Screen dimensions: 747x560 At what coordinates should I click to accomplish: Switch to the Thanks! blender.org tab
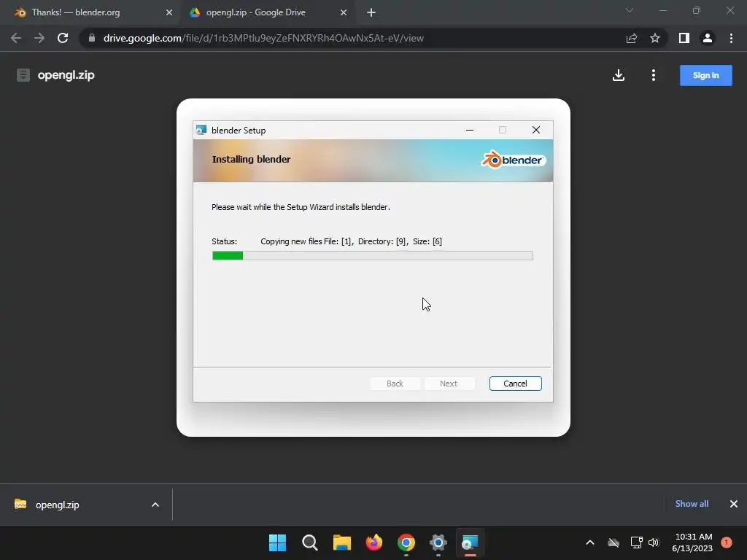pos(90,12)
